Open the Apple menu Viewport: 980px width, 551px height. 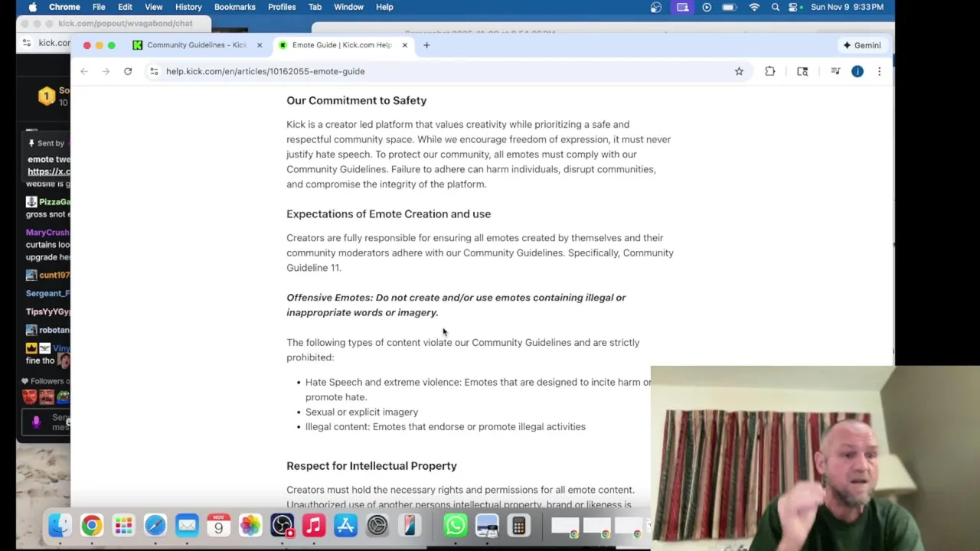click(x=32, y=7)
